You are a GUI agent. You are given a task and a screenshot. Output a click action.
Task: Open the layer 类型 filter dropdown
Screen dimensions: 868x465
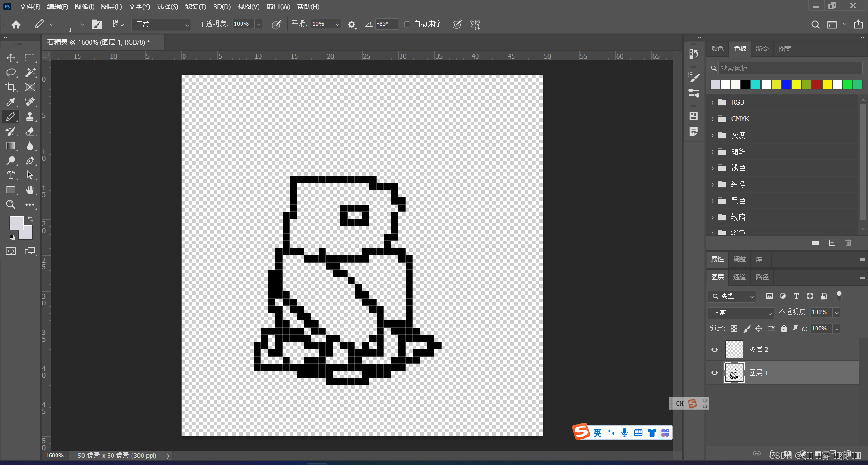click(732, 296)
